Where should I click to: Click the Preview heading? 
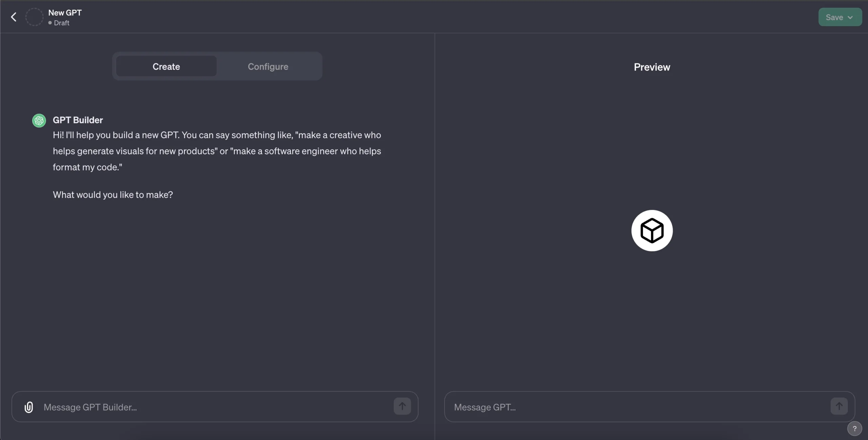click(652, 67)
